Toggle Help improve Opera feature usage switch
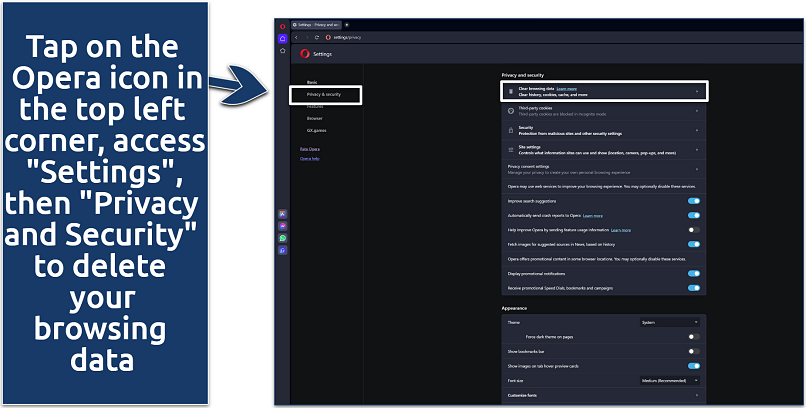This screenshot has height=408, width=806. (x=694, y=230)
